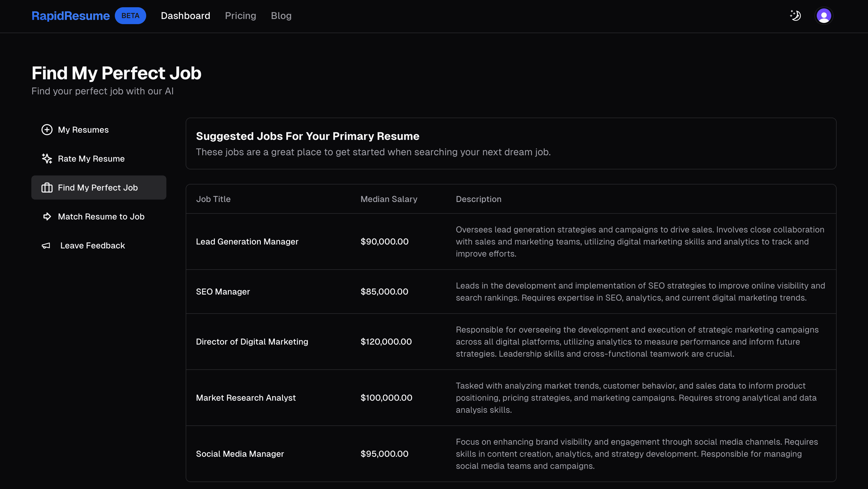Click the briefcase icon for Find My Perfect Job
This screenshot has height=489, width=868.
point(47,188)
